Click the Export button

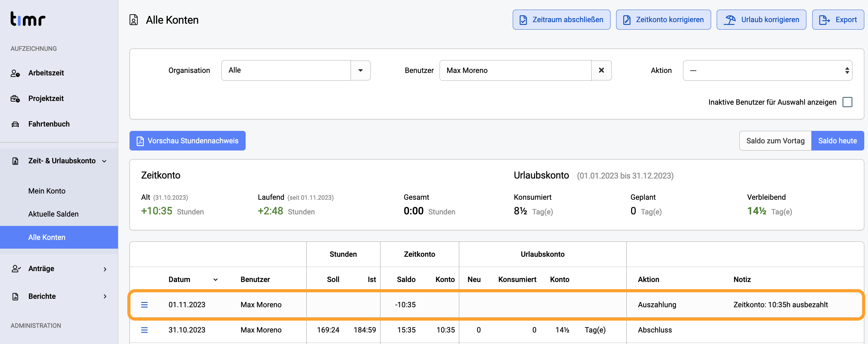(838, 20)
